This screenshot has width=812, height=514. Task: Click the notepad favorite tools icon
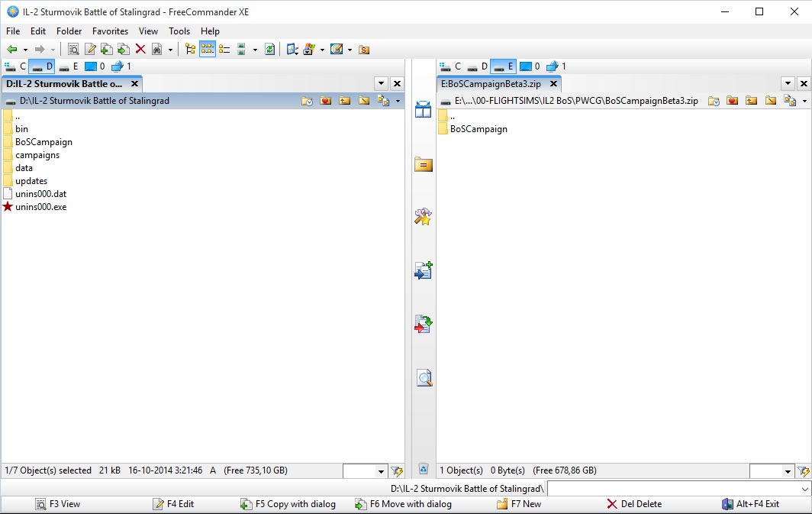click(x=337, y=50)
